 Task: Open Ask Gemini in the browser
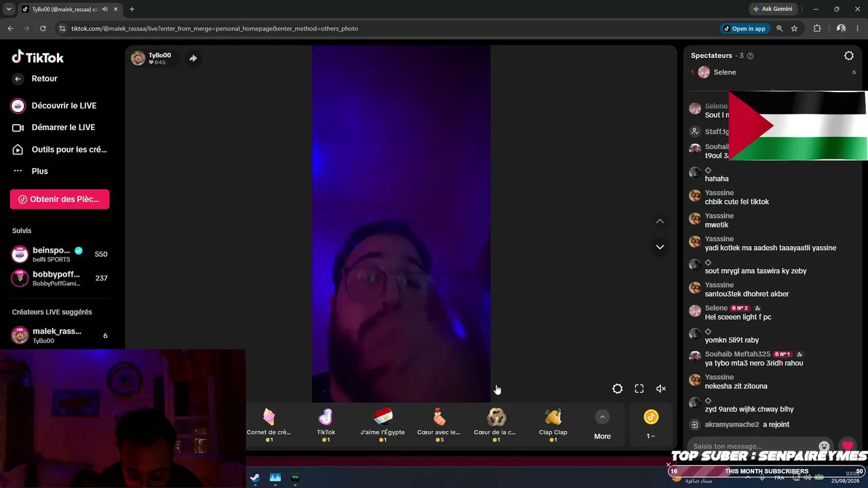[772, 9]
